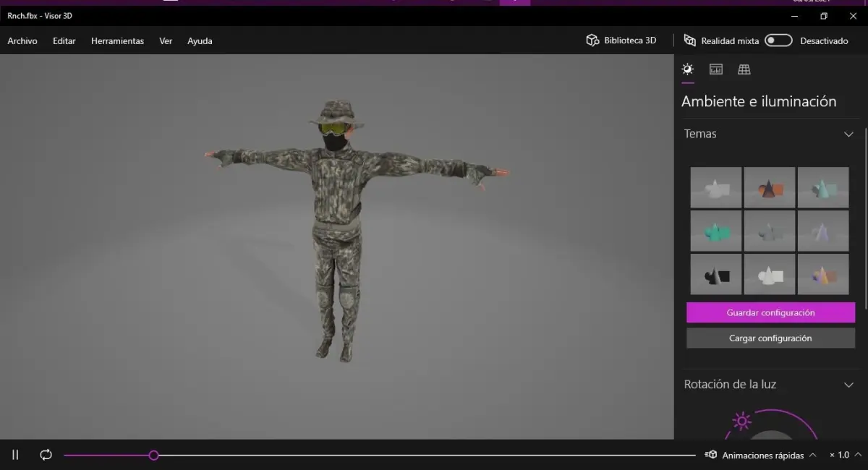Select the dark orange theme thumbnail
Screen dimensions: 868x470
770,187
